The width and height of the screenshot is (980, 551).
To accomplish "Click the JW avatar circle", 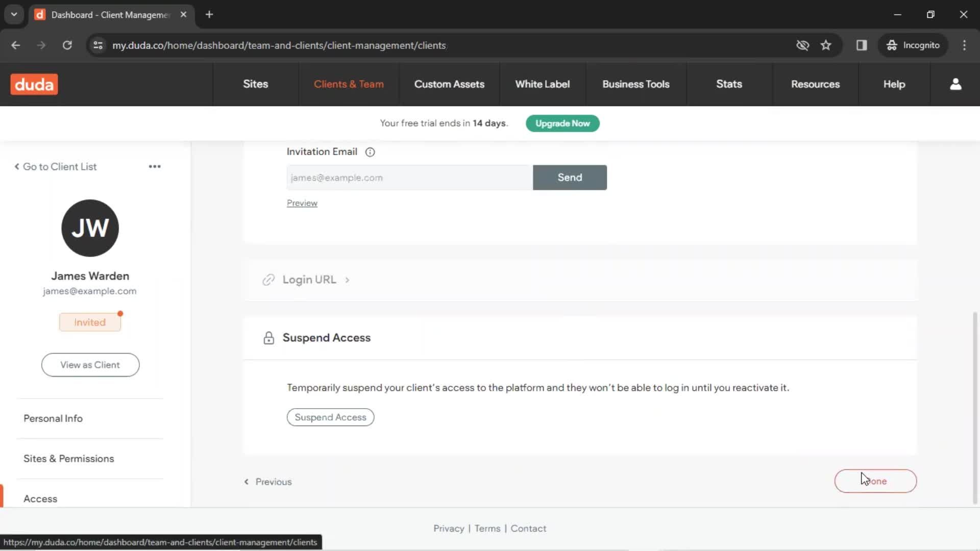I will coord(90,228).
